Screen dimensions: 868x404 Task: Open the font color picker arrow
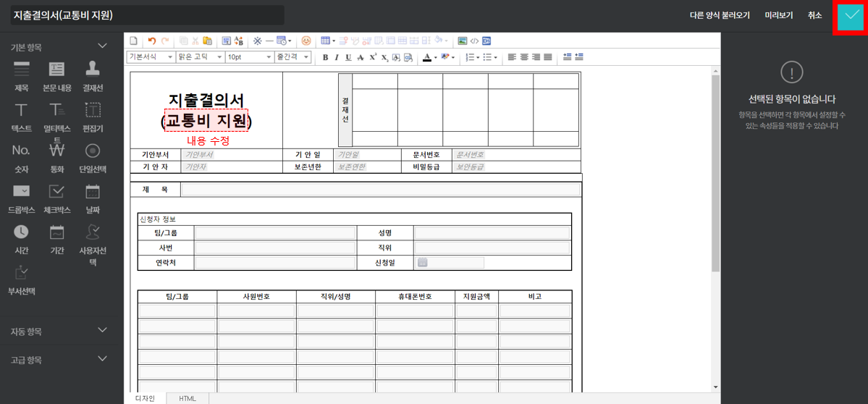(x=436, y=57)
